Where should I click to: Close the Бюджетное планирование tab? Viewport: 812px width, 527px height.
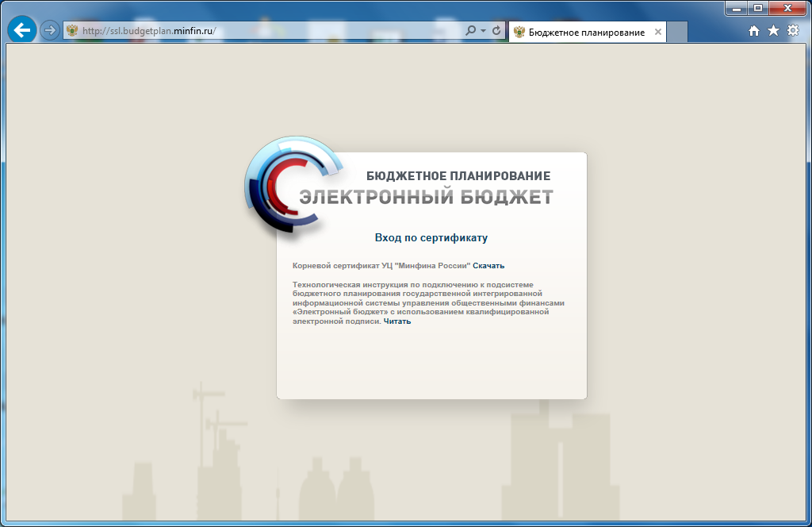click(657, 32)
